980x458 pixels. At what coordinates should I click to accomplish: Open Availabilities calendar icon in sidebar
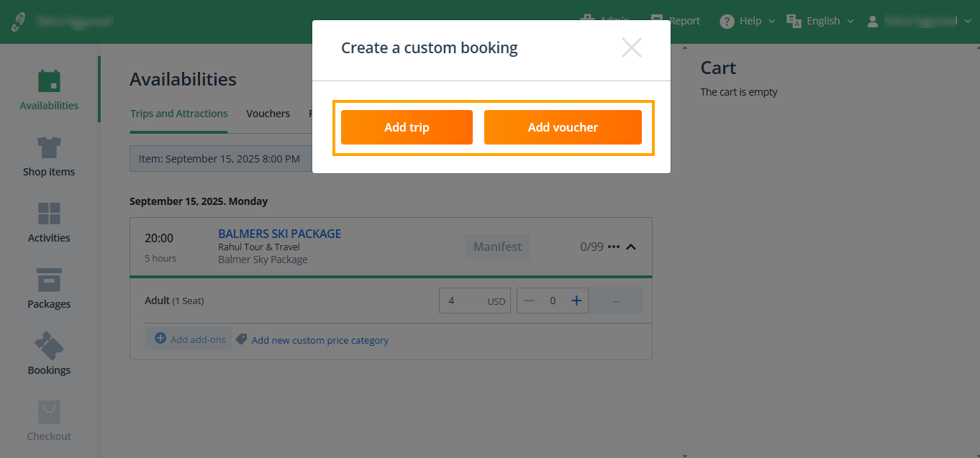coord(49,81)
